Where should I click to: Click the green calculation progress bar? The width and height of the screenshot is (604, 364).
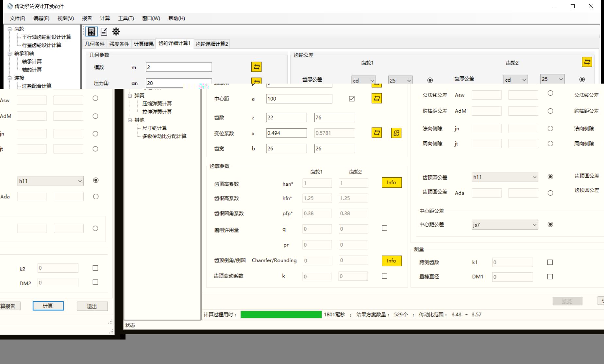tap(281, 314)
